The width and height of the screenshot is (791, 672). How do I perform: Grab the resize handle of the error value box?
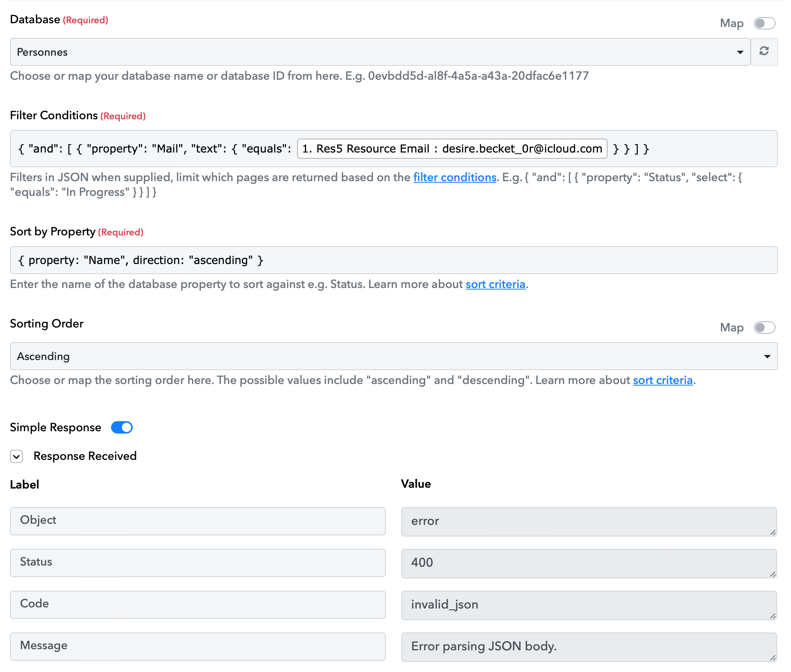(x=772, y=532)
